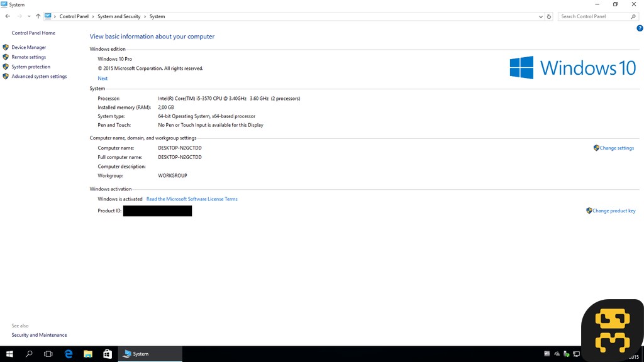The width and height of the screenshot is (644, 362).
Task: Open Microsoft Edge from the taskbar
Action: [69, 354]
